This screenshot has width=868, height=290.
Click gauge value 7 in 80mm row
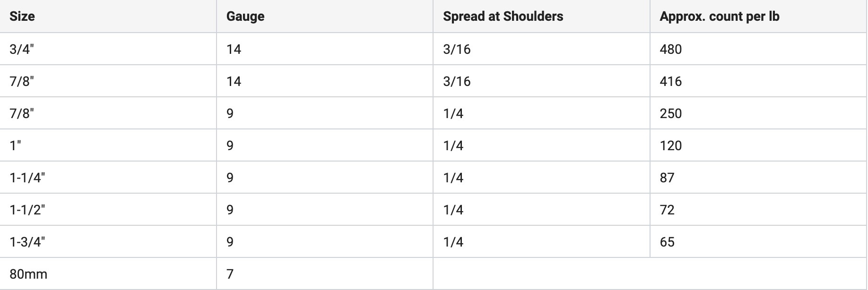click(x=230, y=274)
